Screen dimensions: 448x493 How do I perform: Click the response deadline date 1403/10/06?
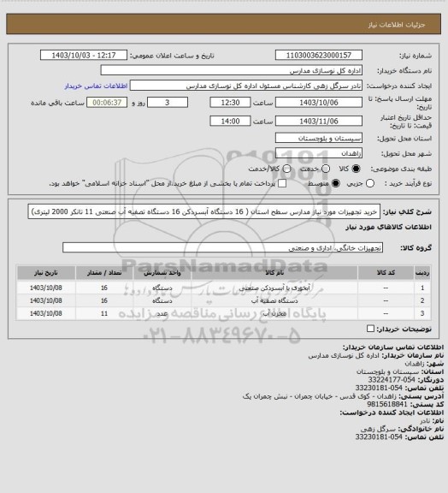[x=319, y=103]
